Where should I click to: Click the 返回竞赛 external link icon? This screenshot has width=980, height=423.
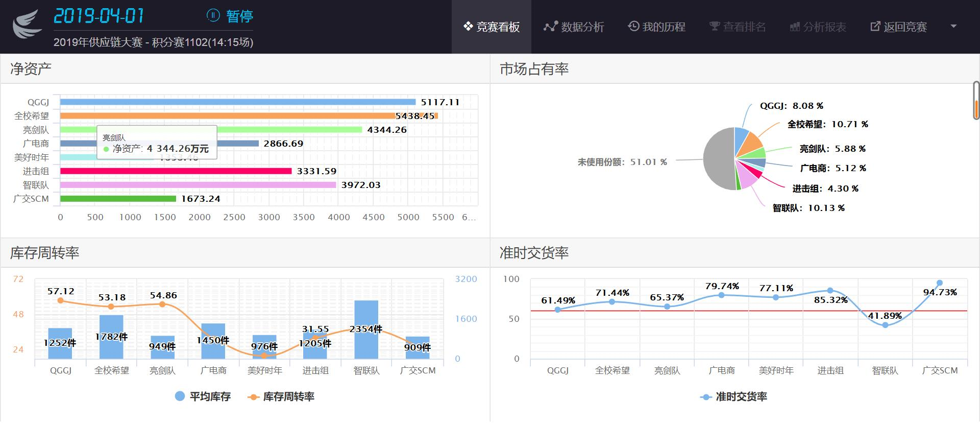875,27
